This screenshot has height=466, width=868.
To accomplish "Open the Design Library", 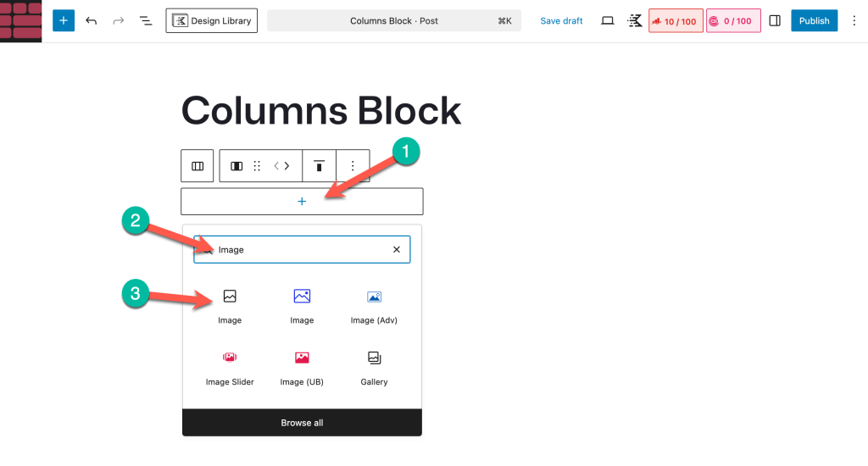I will pyautogui.click(x=212, y=20).
